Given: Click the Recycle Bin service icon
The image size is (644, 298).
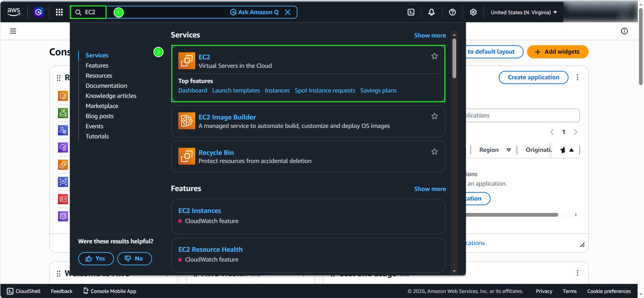Looking at the screenshot, I should click(x=187, y=156).
